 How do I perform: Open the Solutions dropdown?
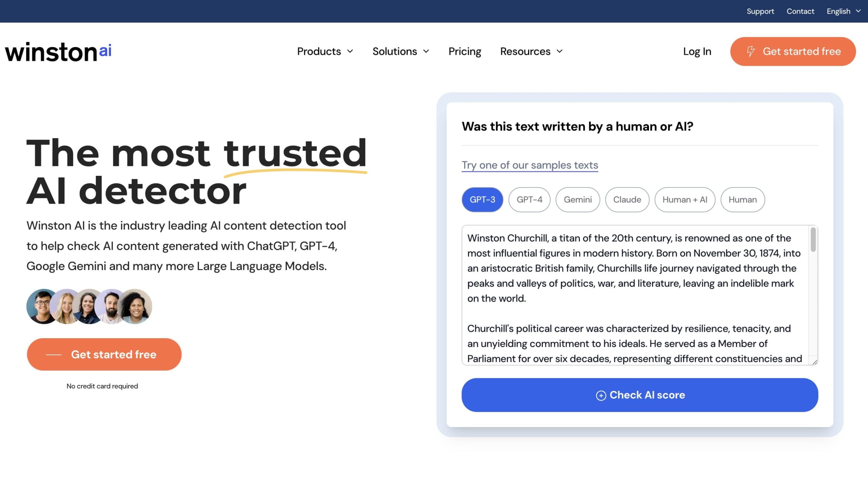click(x=400, y=52)
